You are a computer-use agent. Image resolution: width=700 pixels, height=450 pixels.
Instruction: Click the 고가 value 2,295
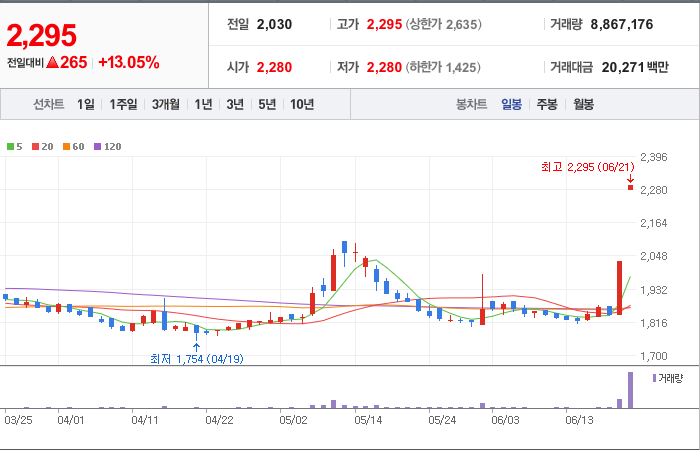(384, 24)
